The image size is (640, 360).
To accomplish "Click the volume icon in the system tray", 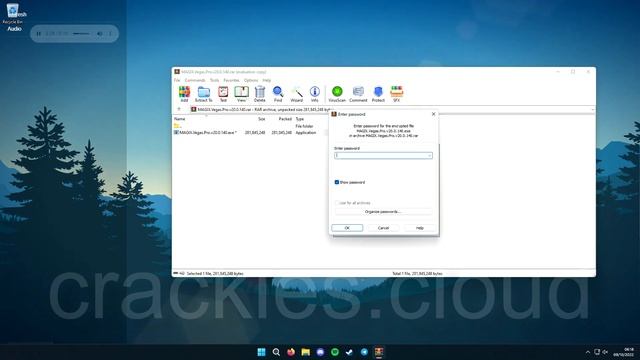I will point(605,352).
